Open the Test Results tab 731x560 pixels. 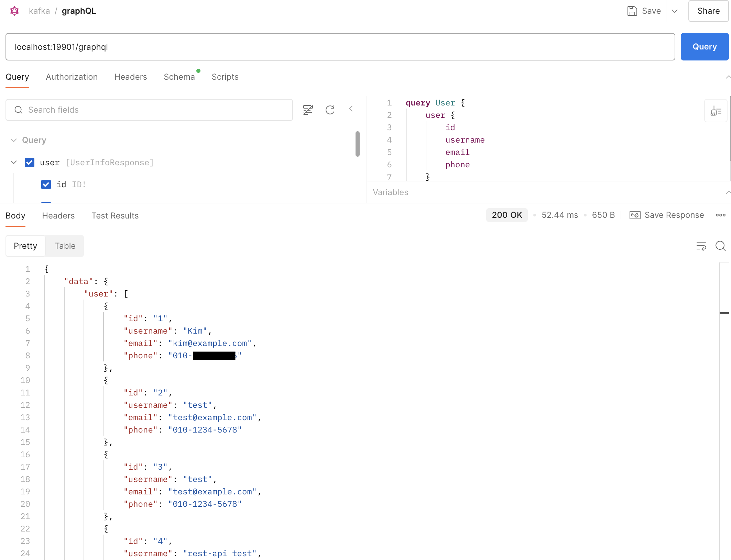point(115,216)
